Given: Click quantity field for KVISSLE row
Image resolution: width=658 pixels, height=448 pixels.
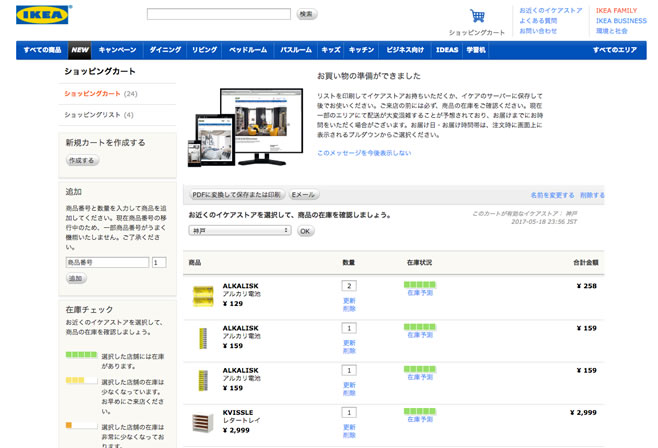Looking at the screenshot, I should click(x=349, y=412).
